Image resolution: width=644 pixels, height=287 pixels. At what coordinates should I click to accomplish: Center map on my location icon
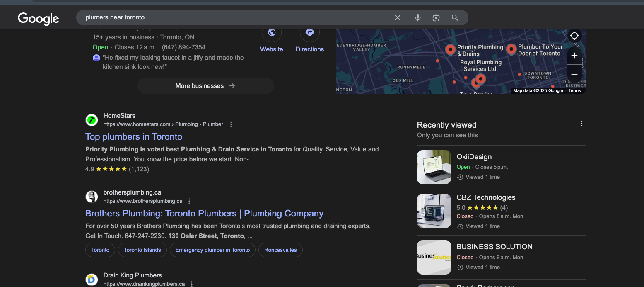point(574,36)
